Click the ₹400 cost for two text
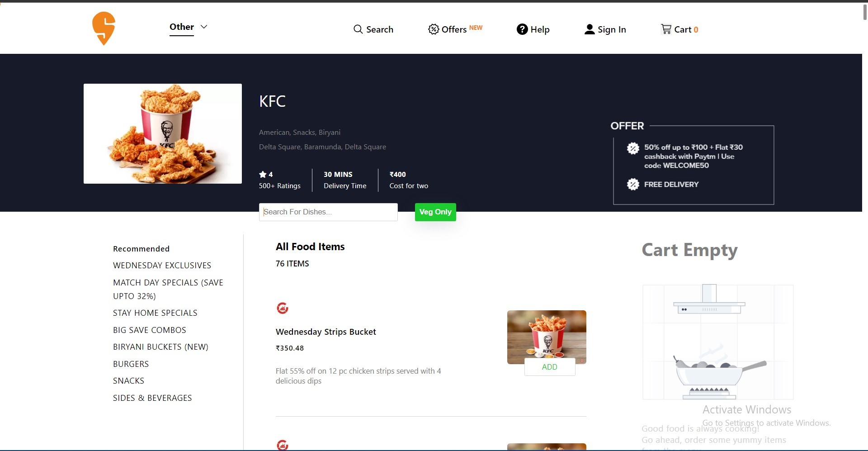Image resolution: width=868 pixels, height=451 pixels. (x=397, y=174)
